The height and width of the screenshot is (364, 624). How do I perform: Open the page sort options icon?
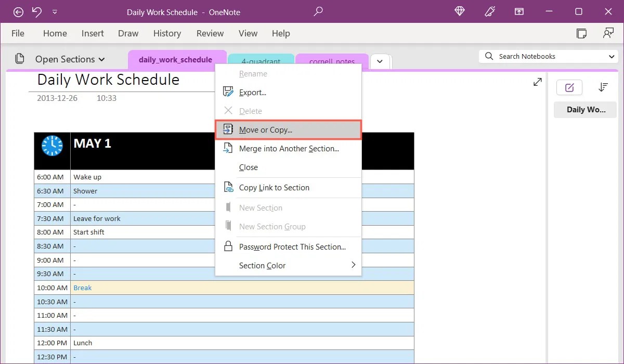tap(603, 87)
